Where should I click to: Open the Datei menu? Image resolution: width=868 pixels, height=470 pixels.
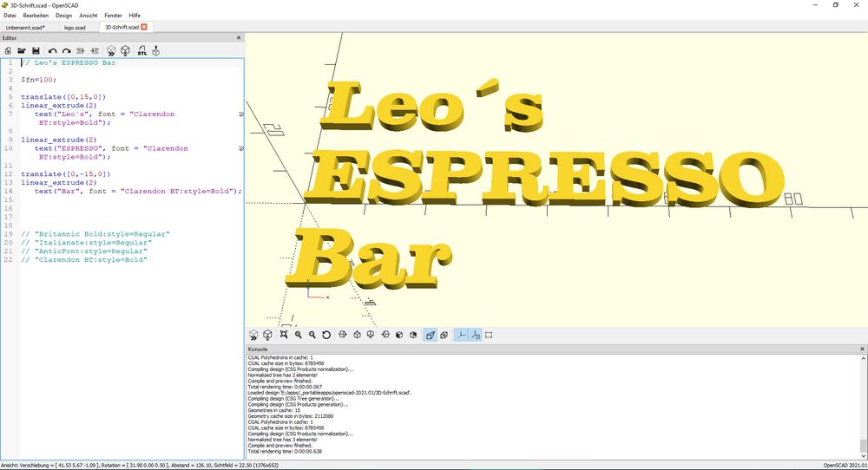coord(10,16)
